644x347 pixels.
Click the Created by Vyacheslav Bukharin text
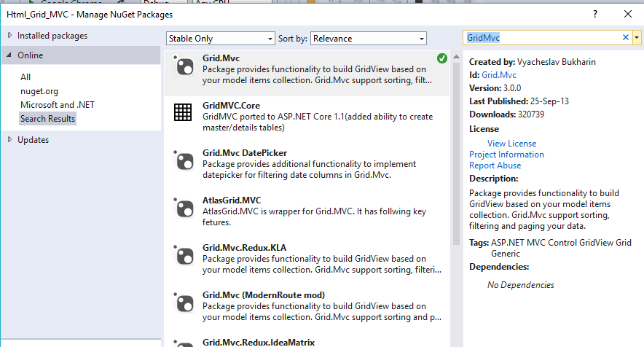click(533, 62)
